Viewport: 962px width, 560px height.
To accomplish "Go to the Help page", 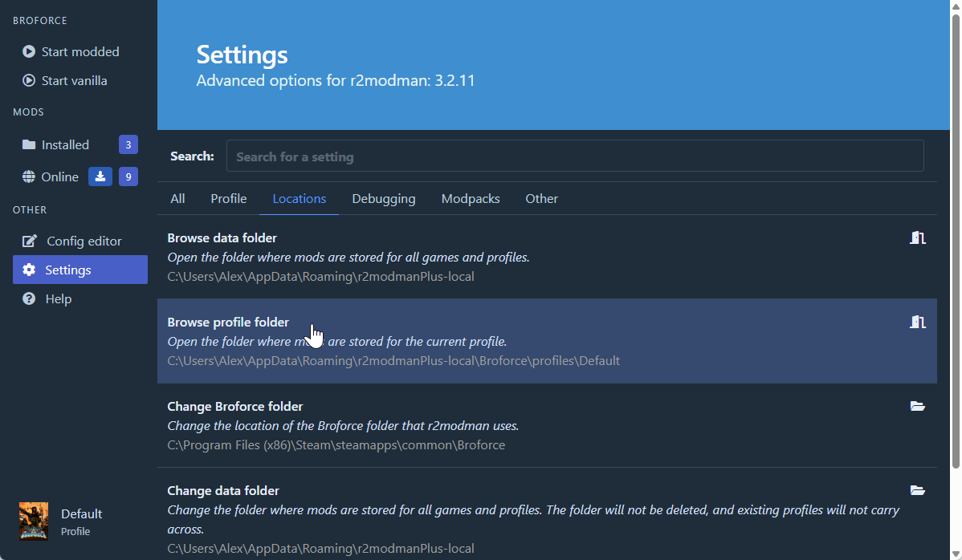I will click(58, 298).
